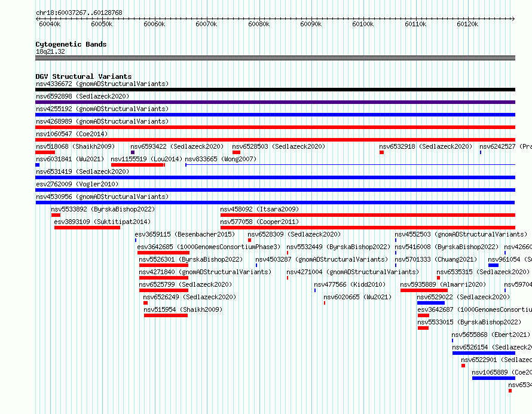Select nsv518068 (Shaikh2009) label
The height and width of the screenshot is (414, 532).
75,146
